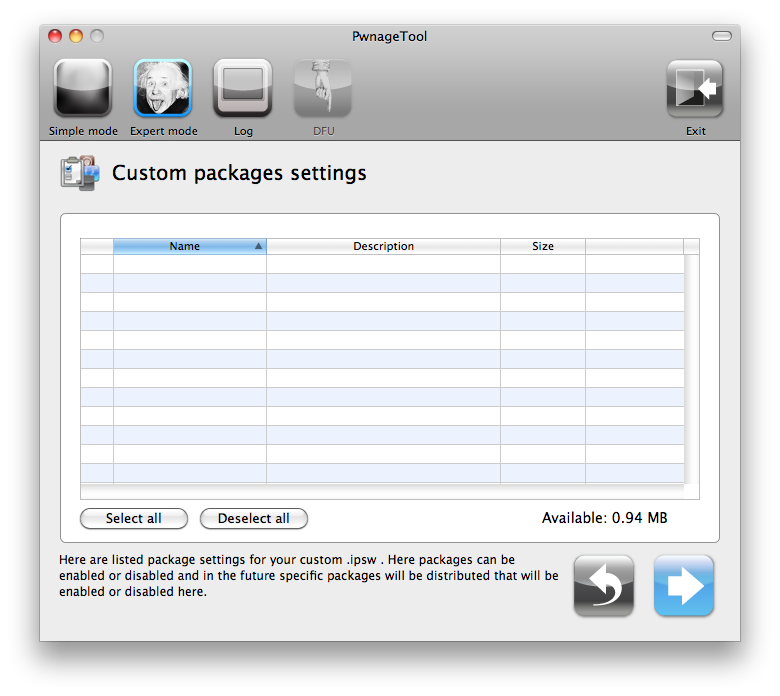Click the 'Custom packages settings' heading
This screenshot has height=696, width=780.
[x=239, y=173]
